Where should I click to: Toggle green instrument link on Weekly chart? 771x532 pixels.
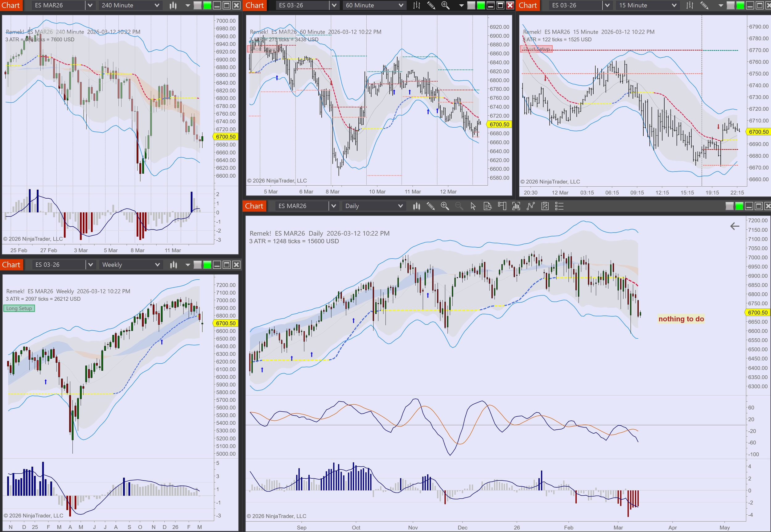point(207,265)
